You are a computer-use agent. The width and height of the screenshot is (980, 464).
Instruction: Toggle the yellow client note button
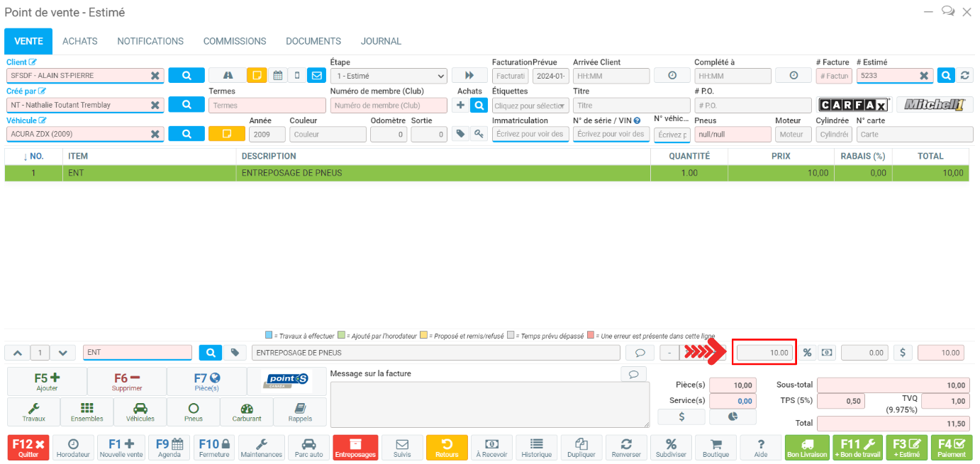257,76
